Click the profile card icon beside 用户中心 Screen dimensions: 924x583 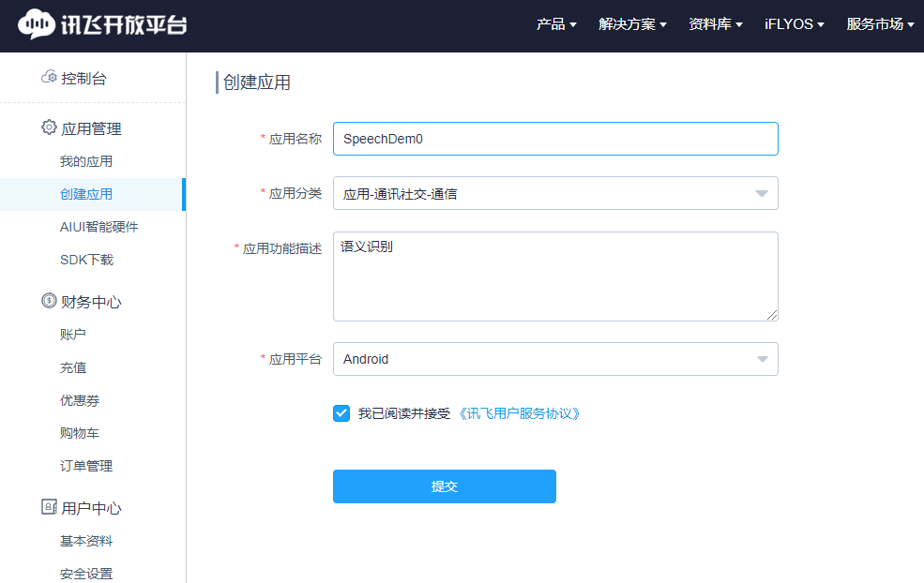tap(49, 507)
